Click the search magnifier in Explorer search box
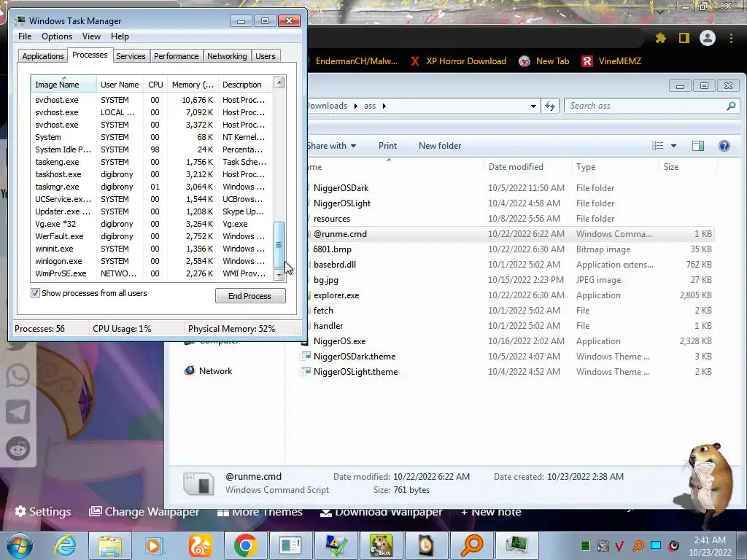The image size is (747, 560). tap(731, 106)
